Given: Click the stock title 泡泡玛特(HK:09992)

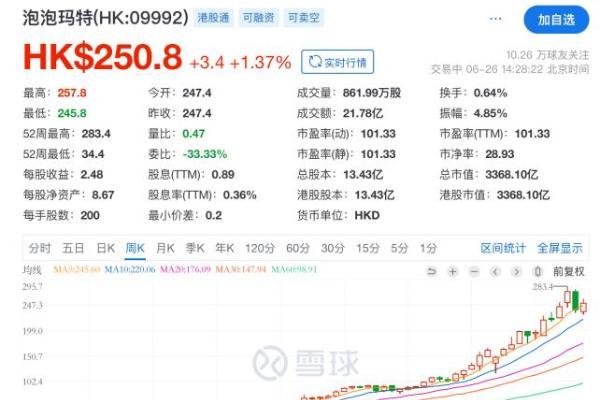Looking at the screenshot, I should 106,18.
